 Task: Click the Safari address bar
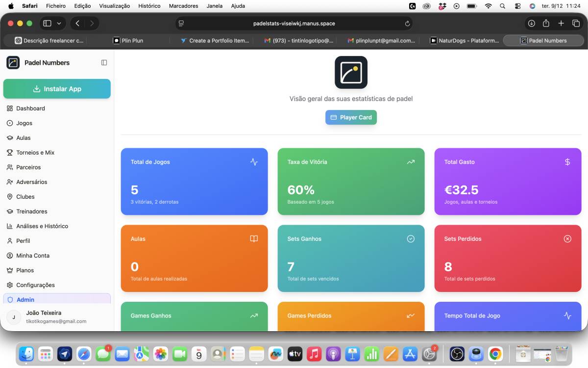pos(294,23)
